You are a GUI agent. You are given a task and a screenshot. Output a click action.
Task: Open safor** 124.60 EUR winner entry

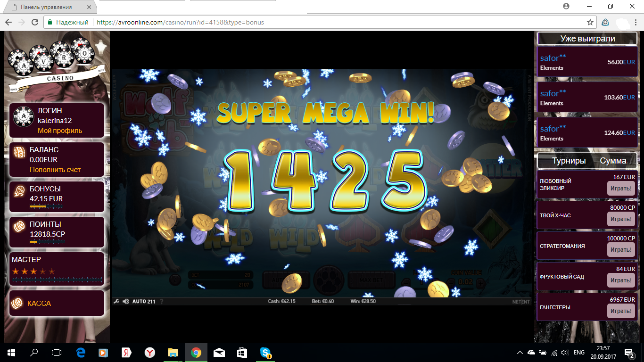point(587,132)
